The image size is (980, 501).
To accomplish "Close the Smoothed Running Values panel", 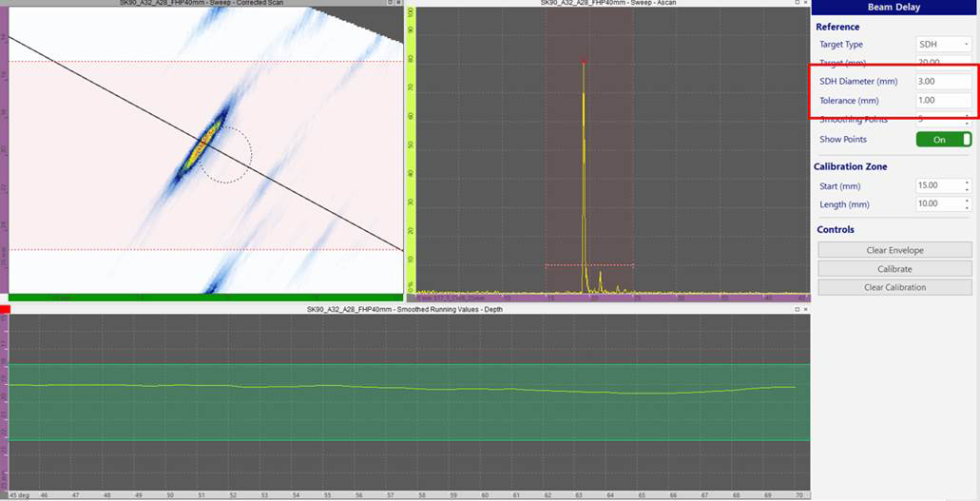I will [x=805, y=309].
